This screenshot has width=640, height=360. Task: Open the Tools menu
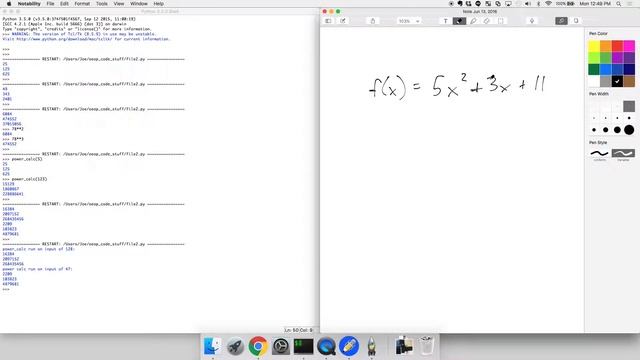102,4
